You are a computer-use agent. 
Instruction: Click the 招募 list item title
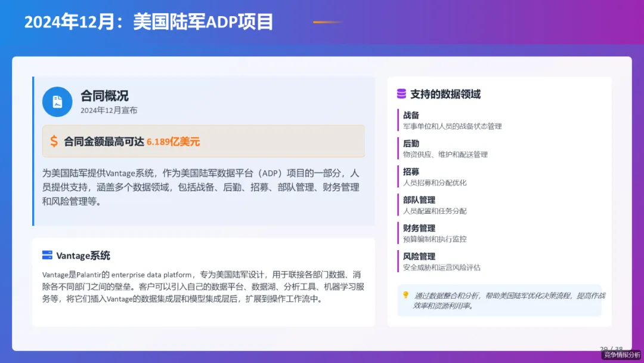click(x=411, y=172)
